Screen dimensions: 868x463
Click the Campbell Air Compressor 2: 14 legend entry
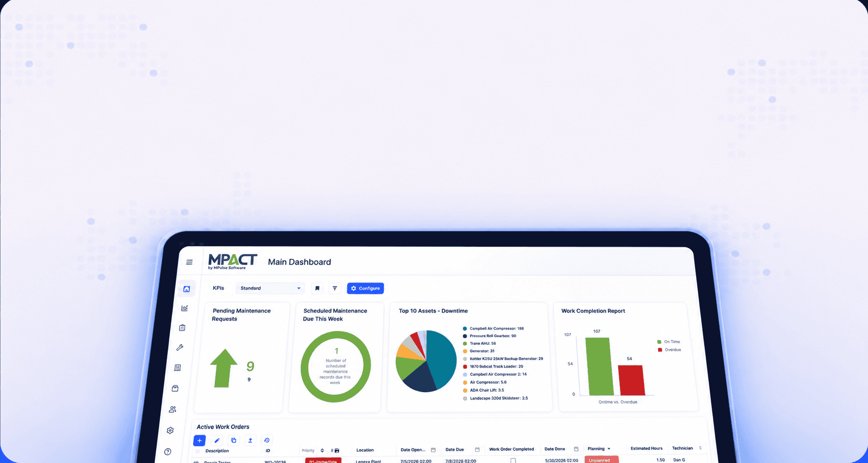[x=495, y=375]
